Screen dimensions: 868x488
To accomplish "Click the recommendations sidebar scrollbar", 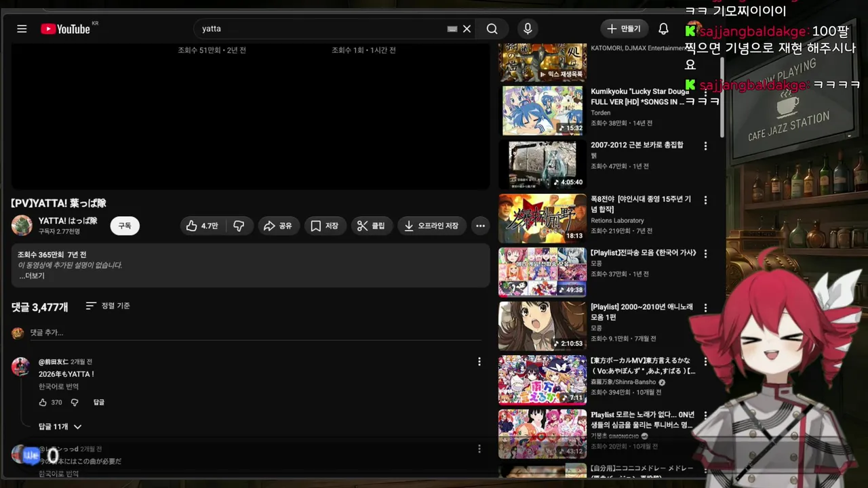I will click(722, 98).
